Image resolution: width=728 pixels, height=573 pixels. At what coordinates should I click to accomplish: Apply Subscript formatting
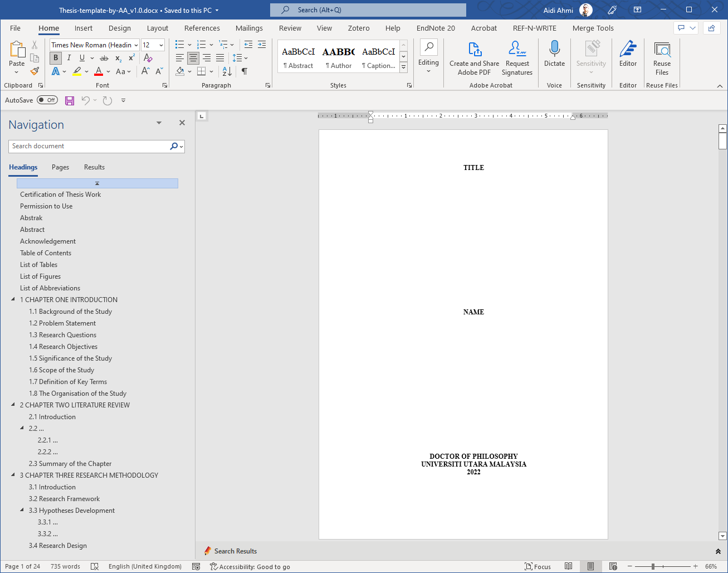coord(118,58)
